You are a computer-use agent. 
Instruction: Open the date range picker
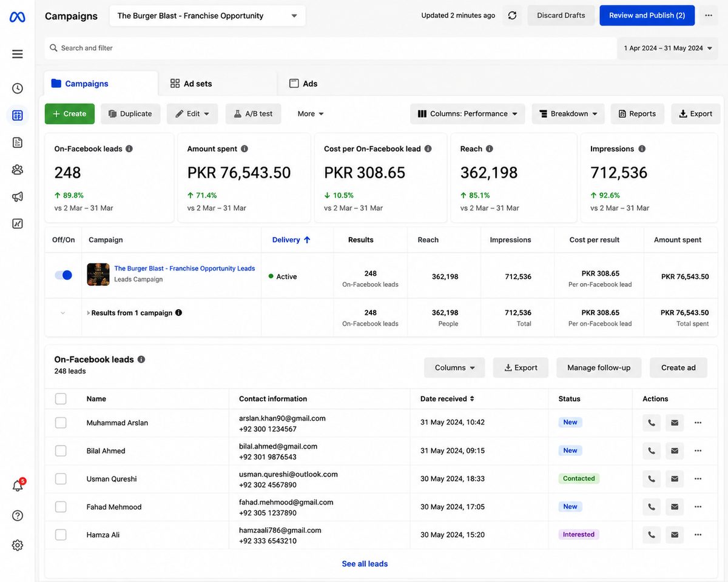click(668, 48)
